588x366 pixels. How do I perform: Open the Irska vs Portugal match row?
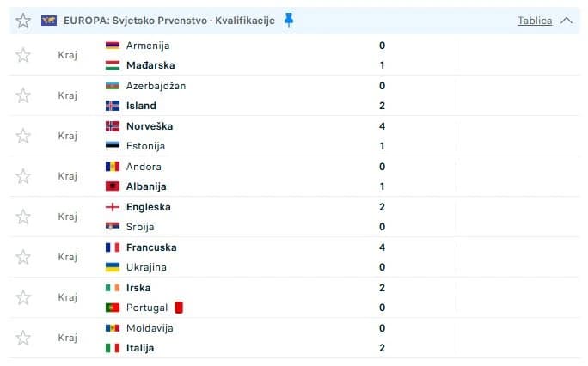[x=258, y=297]
